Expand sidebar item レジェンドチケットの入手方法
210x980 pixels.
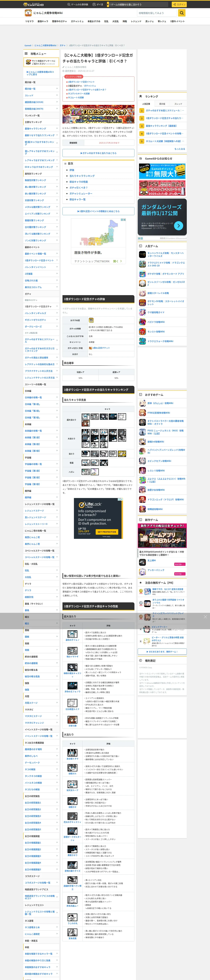(x=41, y=378)
